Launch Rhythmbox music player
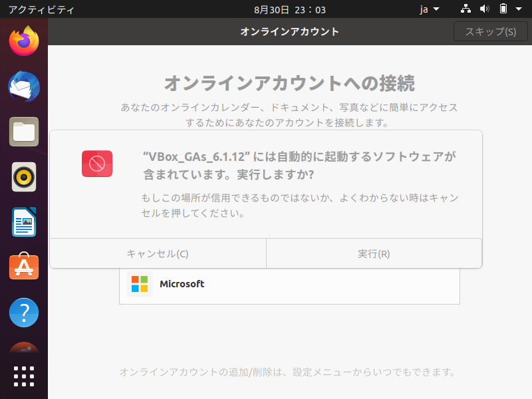Image resolution: width=532 pixels, height=399 pixels. [24, 177]
